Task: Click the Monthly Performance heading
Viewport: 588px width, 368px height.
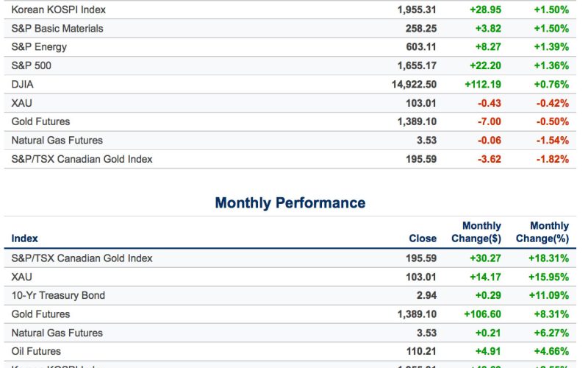Action: 290,202
